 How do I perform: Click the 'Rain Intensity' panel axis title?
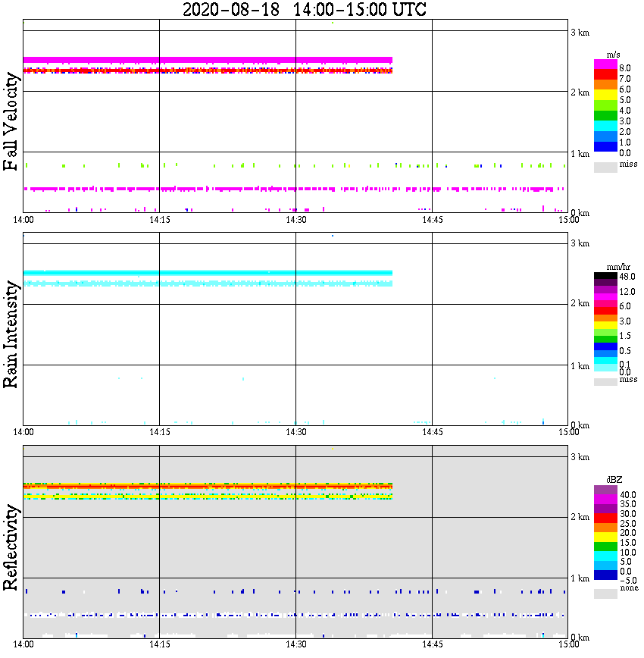(x=11, y=334)
